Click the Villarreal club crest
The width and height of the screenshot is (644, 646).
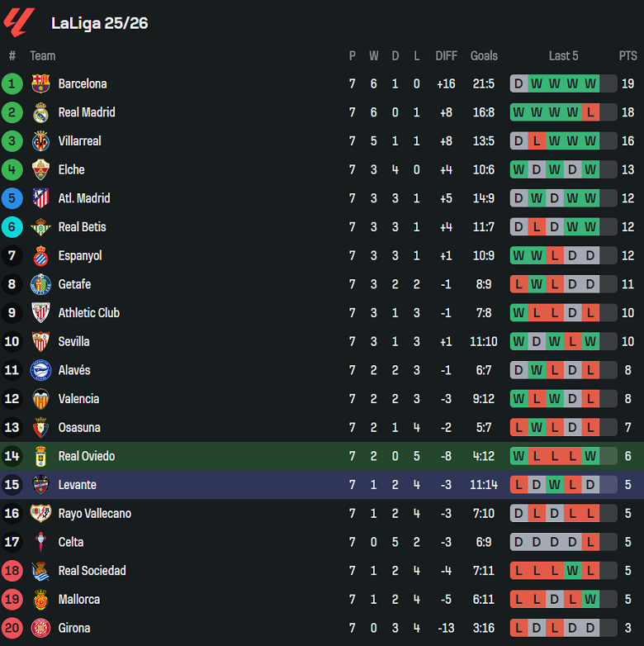tap(40, 141)
